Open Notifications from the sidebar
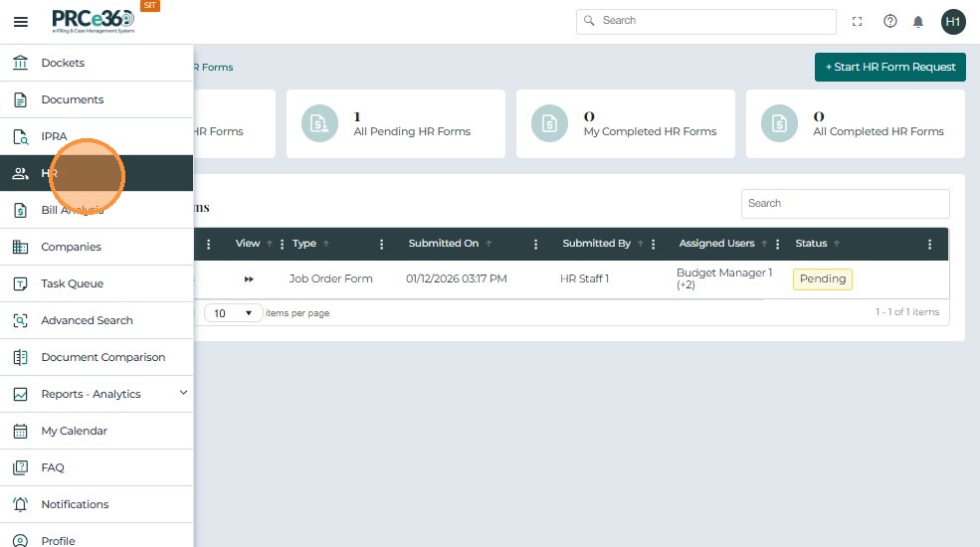The image size is (980, 547). (97, 504)
